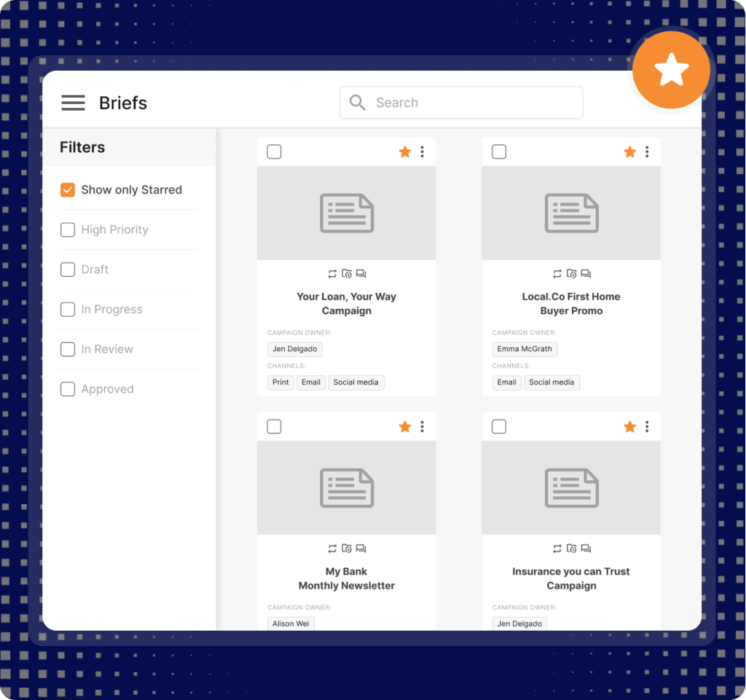Open the hamburger menu beside Briefs

pos(73,103)
